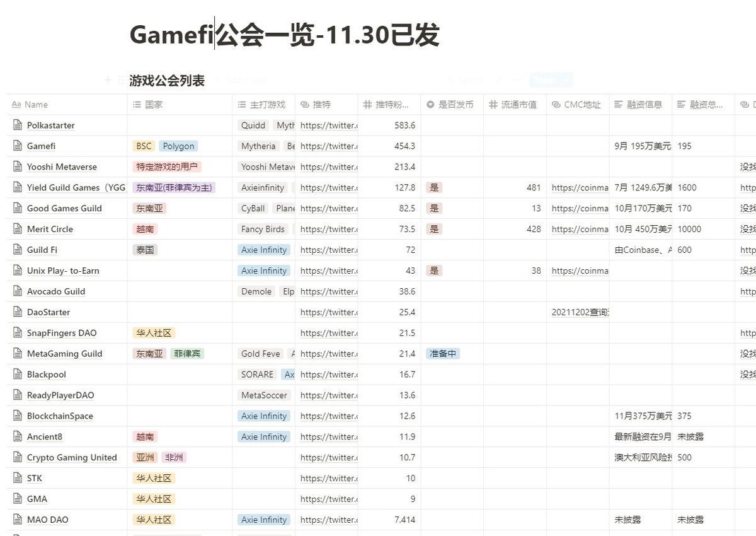Click the page icon beside Merit Circle

(17, 230)
